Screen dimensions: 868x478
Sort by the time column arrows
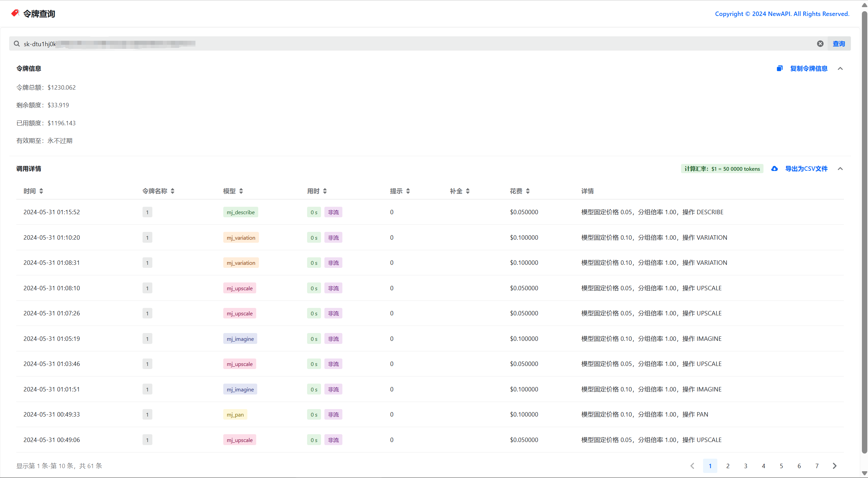click(x=41, y=191)
